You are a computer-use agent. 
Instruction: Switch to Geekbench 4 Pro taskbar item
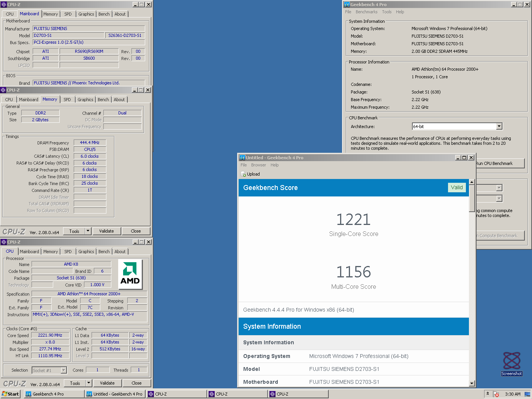pos(54,394)
